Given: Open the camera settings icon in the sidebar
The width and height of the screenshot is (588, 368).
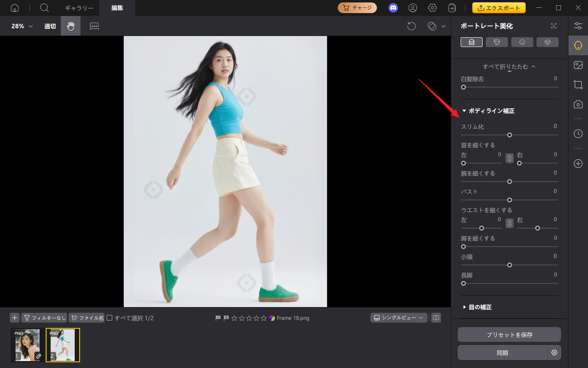Looking at the screenshot, I should coord(578,104).
